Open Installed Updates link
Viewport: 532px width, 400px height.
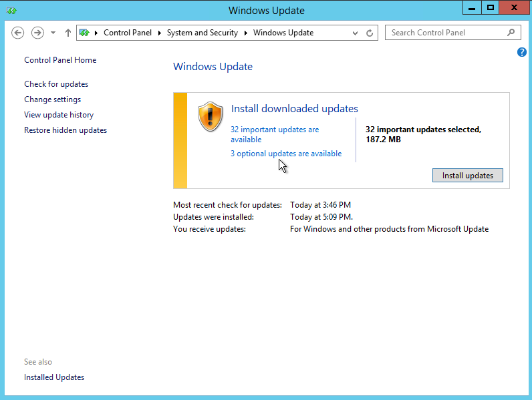click(54, 377)
